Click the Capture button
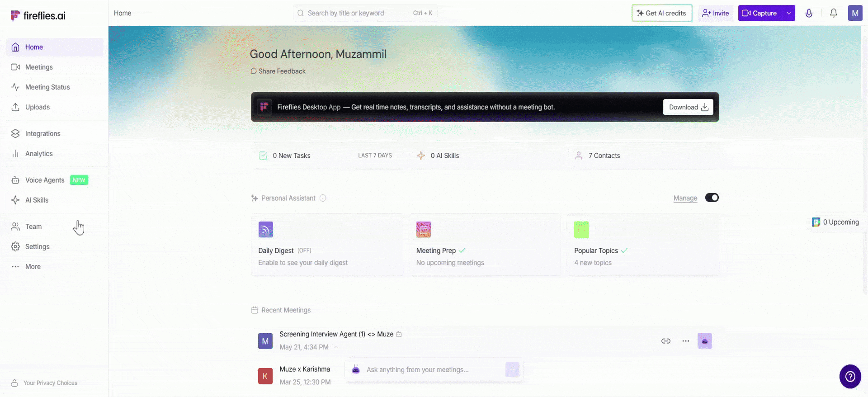868x397 pixels. [760, 13]
